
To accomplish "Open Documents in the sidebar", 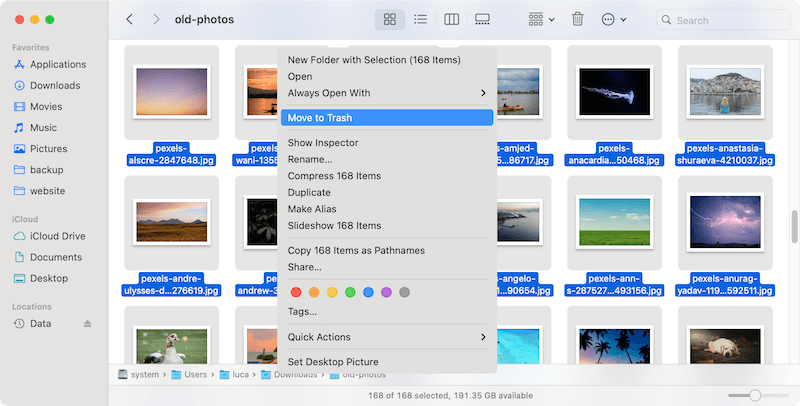I will coord(48,257).
